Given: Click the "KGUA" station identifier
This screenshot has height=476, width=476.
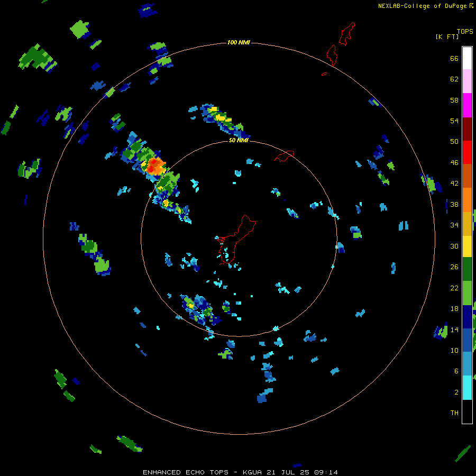Looking at the screenshot, I should 253,472.
